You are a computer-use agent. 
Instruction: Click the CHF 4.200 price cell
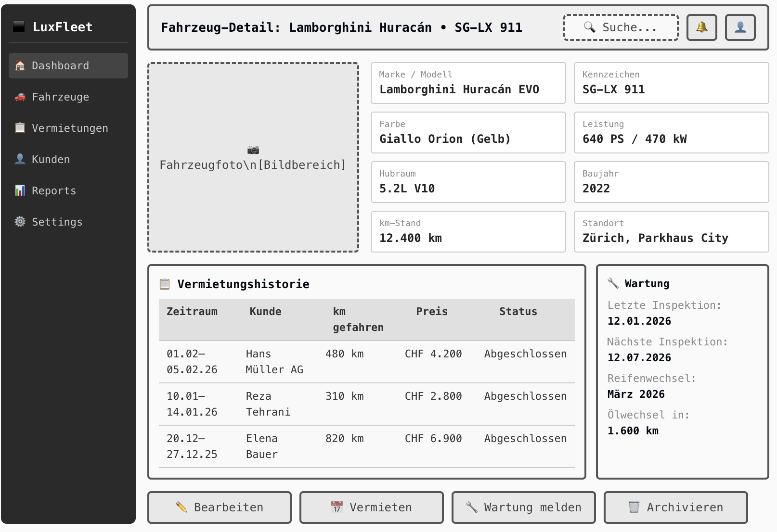click(433, 354)
